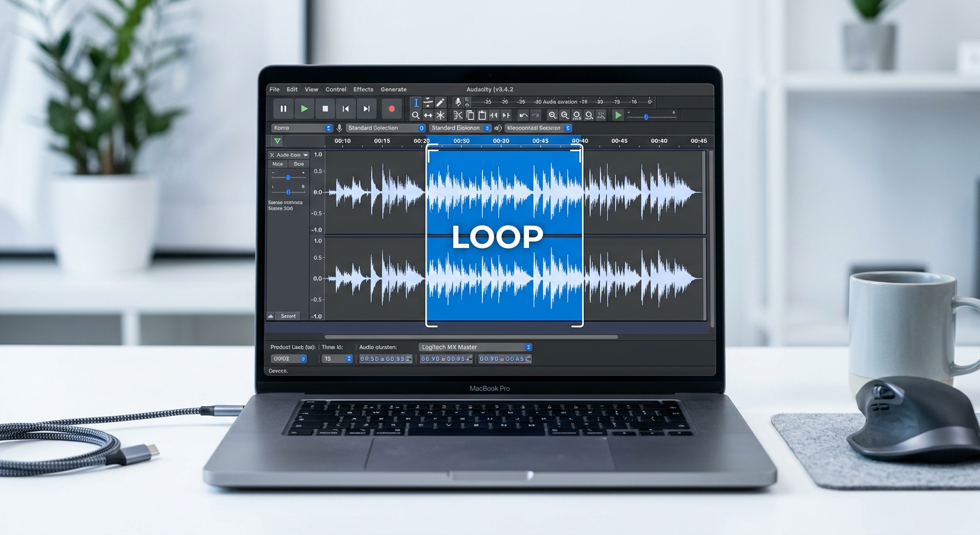Pause playback with the Pause button
This screenshot has height=535, width=980.
coord(283,109)
